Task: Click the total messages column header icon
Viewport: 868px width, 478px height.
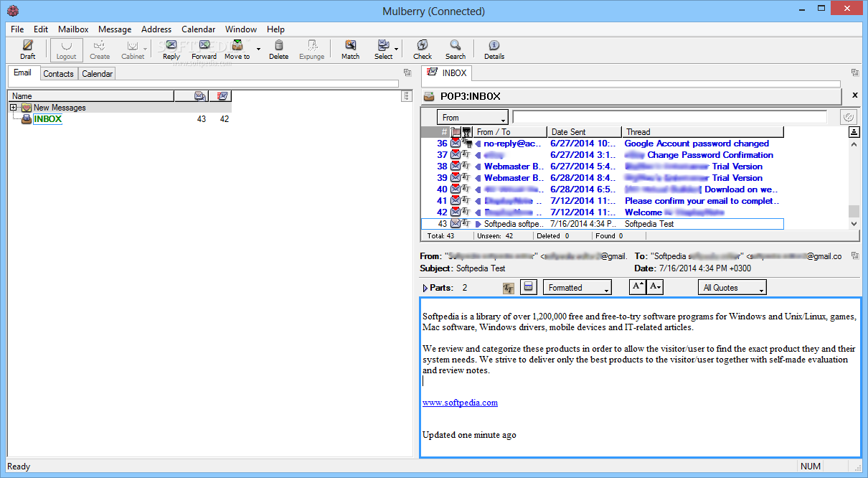Action: coord(202,95)
